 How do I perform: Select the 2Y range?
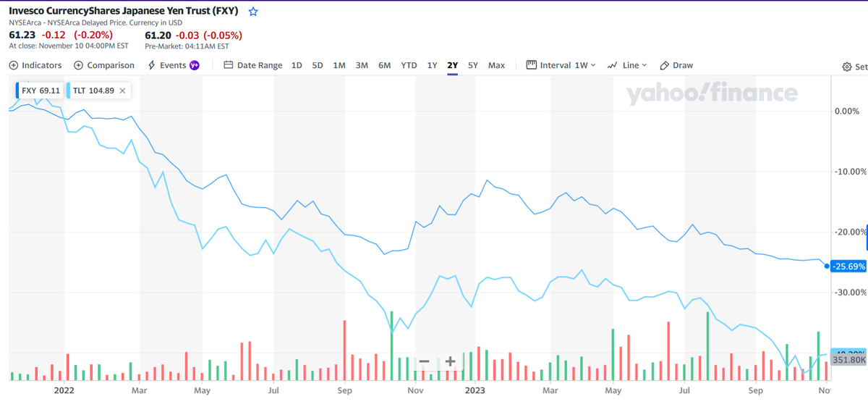(x=453, y=65)
